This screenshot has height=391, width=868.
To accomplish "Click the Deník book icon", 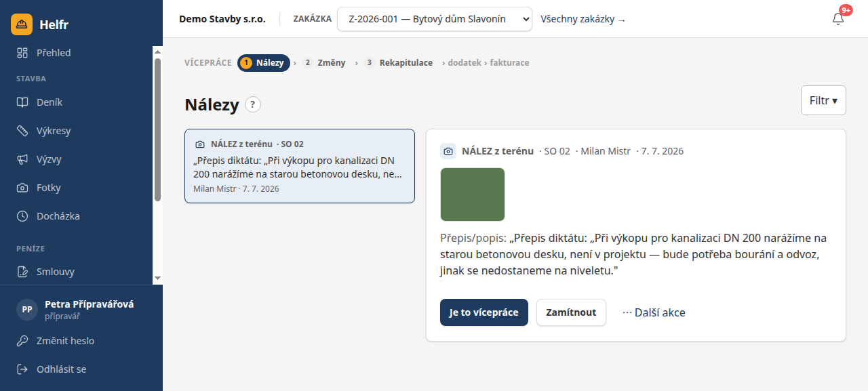I will tap(22, 102).
